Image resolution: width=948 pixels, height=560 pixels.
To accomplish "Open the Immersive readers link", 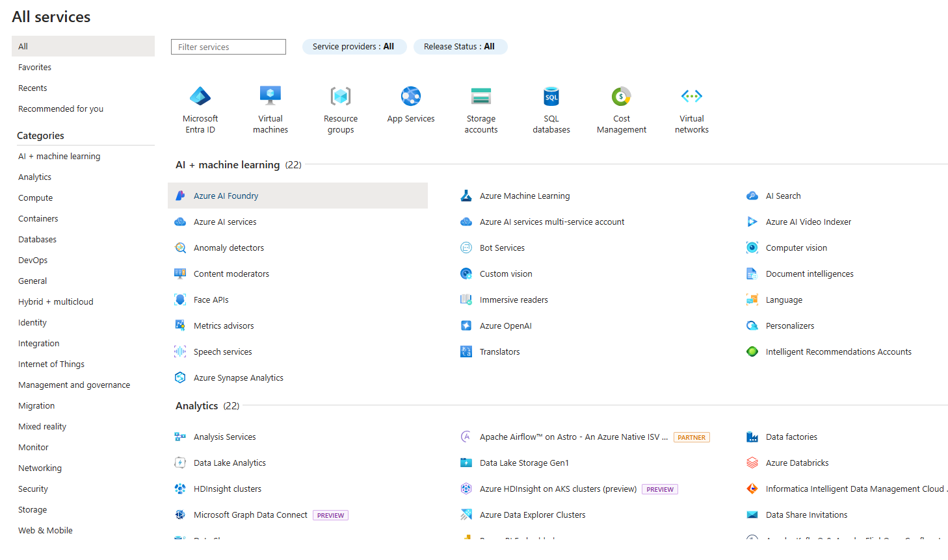I will point(514,299).
